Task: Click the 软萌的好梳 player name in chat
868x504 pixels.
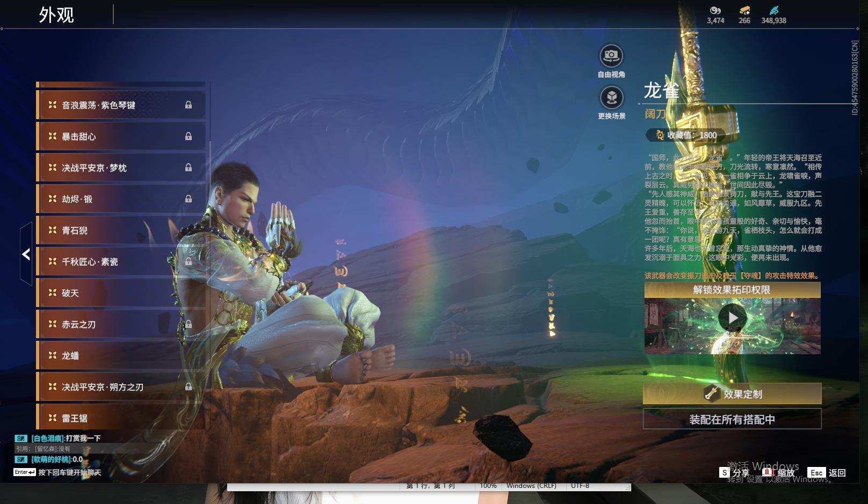Action: coord(51,459)
